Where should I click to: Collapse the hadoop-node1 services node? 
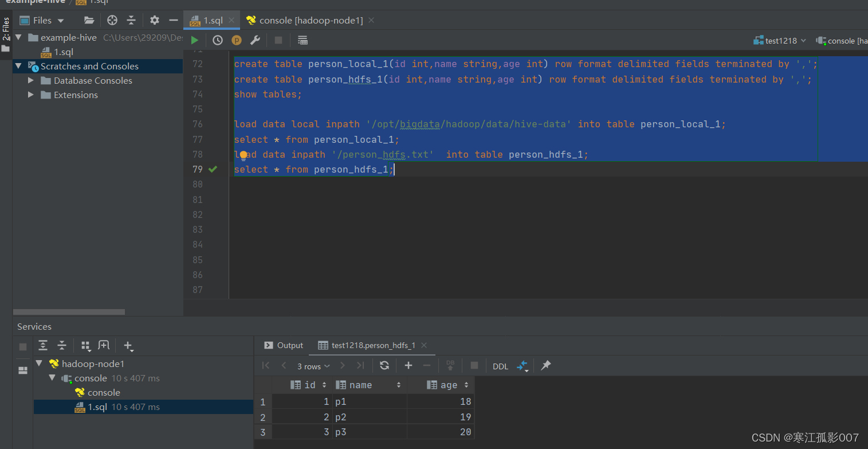point(38,364)
